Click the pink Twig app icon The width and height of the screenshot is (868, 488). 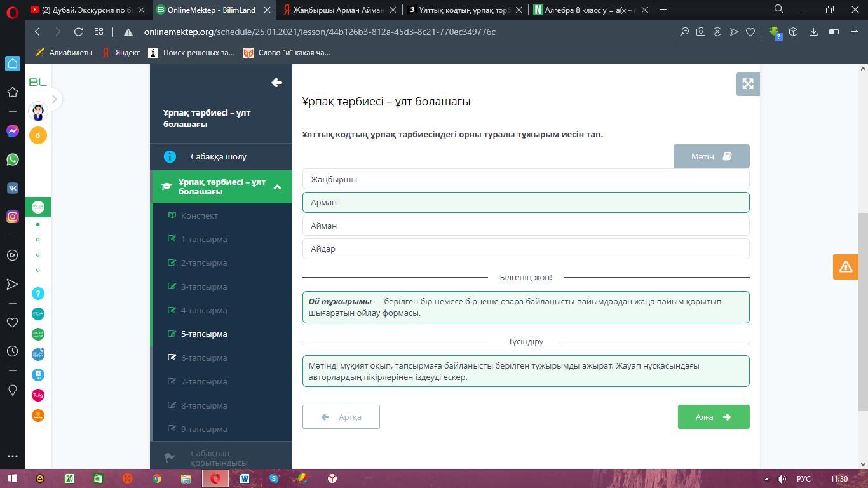[38, 395]
